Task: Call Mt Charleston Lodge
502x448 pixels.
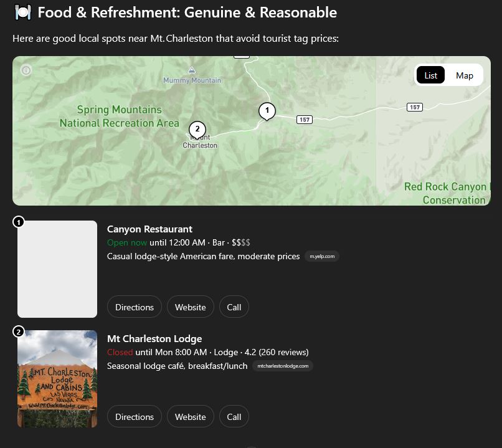Action: [x=234, y=416]
